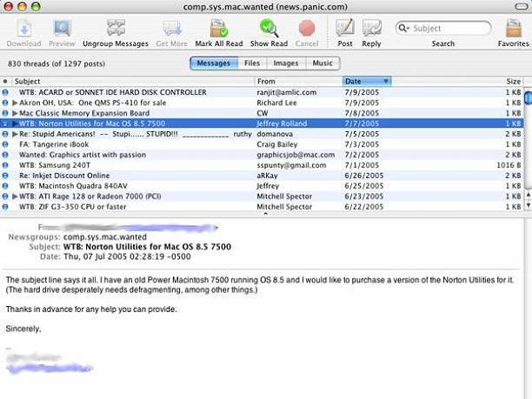Click the Download toolbar icon
Viewport: 532px width, 399px height.
[23, 28]
